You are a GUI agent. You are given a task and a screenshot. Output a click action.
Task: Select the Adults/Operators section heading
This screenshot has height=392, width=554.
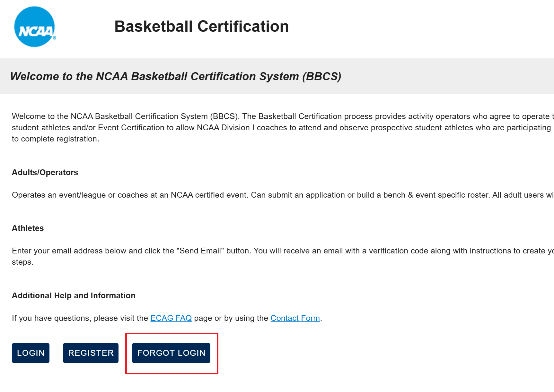(x=45, y=172)
